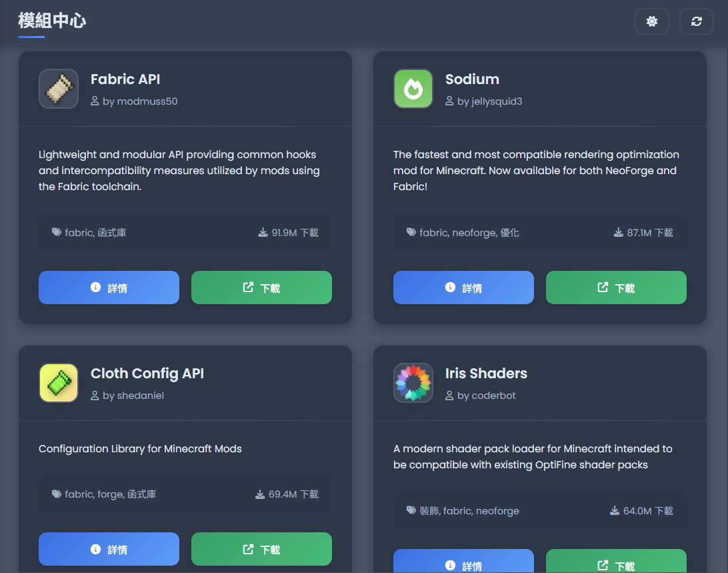Click the 模組中心 header title
Viewport: 728px width, 573px height.
[x=52, y=21]
